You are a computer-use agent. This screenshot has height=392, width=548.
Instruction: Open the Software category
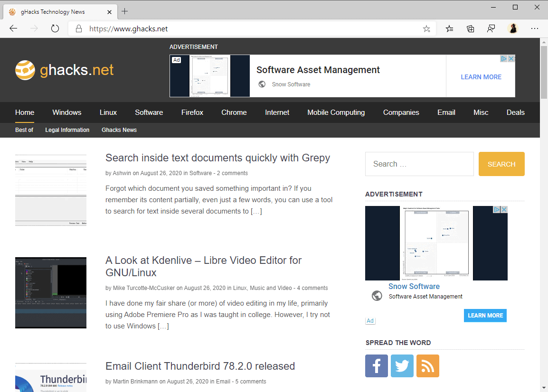pyautogui.click(x=149, y=112)
